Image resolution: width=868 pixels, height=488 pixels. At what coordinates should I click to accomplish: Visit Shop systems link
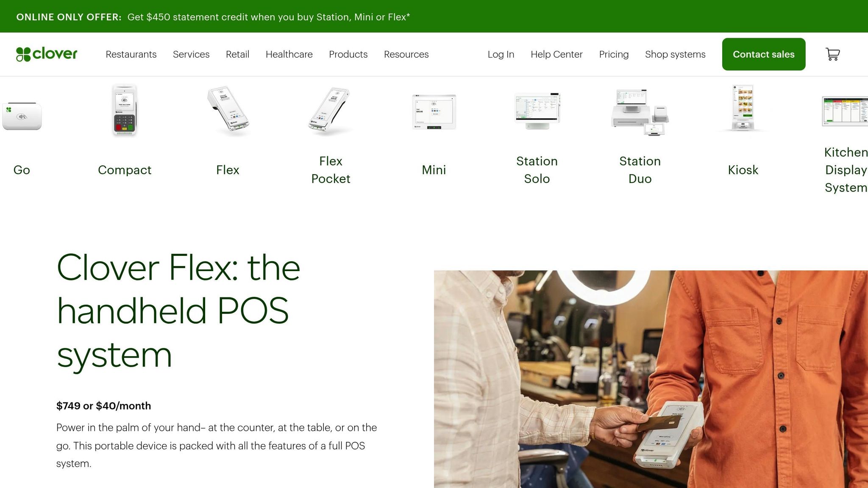pos(675,54)
